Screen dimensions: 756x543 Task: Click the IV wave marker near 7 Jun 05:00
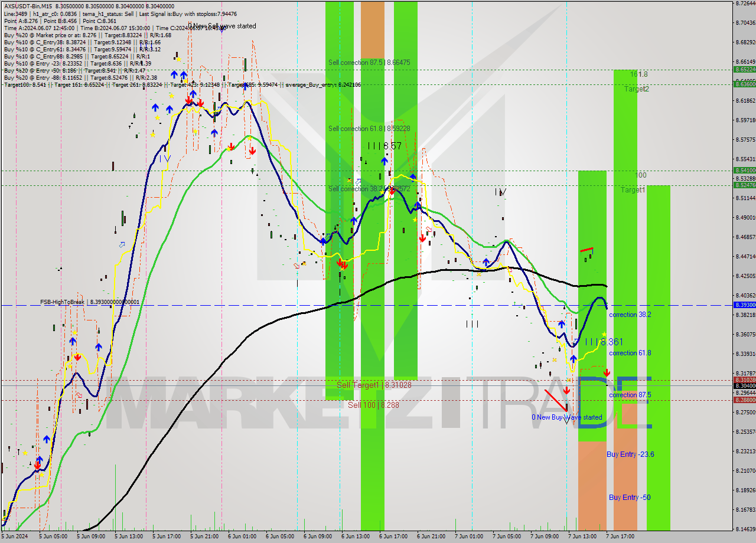point(501,192)
